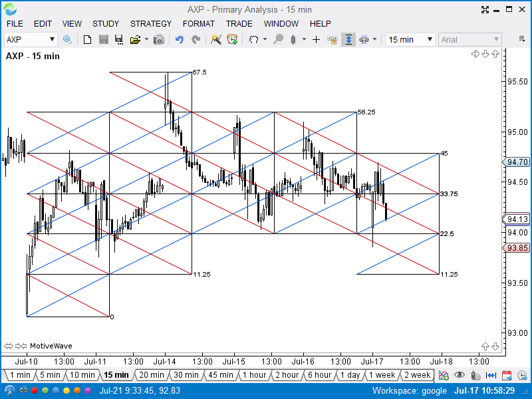Click the Save As floppy disk icon
532x399 pixels.
click(119, 40)
